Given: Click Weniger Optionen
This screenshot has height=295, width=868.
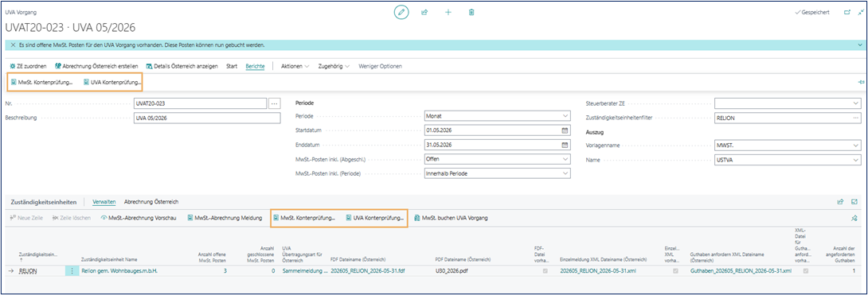Looking at the screenshot, I should coord(381,66).
